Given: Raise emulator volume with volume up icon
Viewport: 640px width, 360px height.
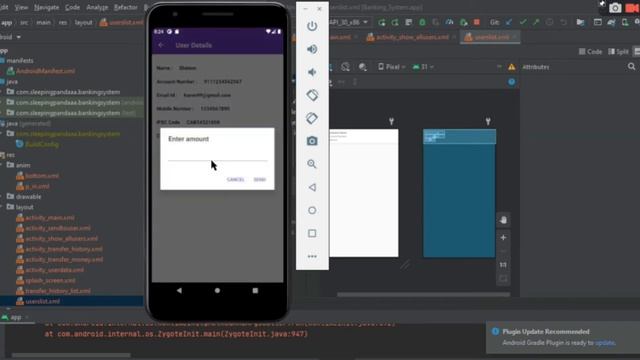Looking at the screenshot, I should [312, 49].
